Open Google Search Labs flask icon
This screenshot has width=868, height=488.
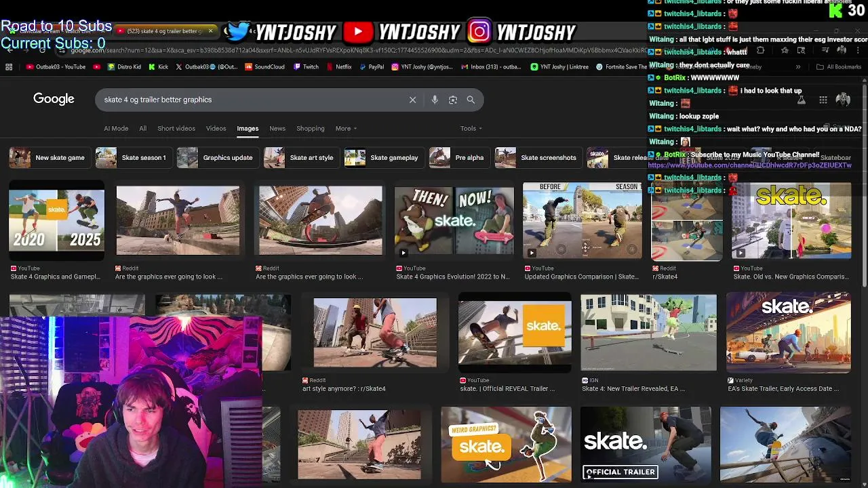point(801,100)
